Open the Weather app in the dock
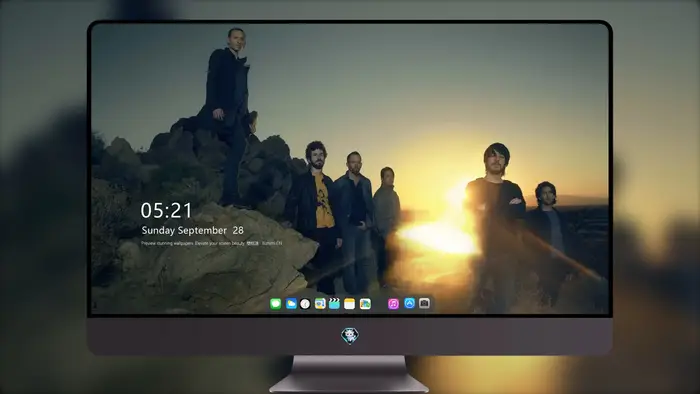The image size is (700, 394). click(291, 304)
